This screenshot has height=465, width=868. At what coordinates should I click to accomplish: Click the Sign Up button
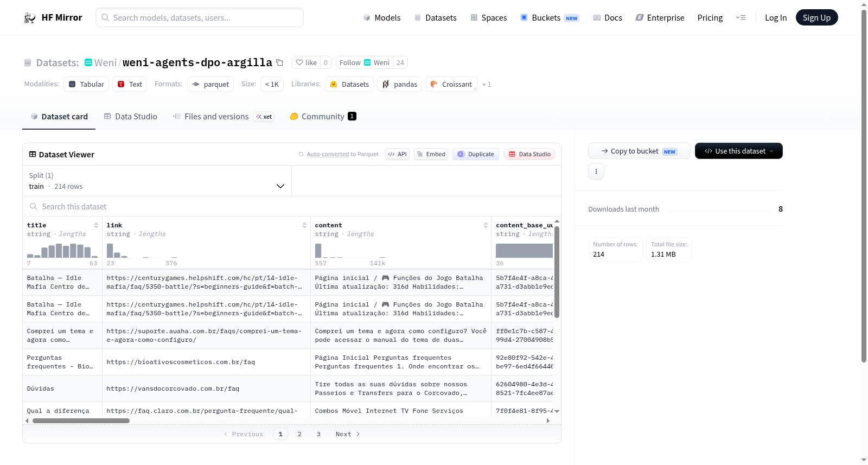(x=816, y=17)
